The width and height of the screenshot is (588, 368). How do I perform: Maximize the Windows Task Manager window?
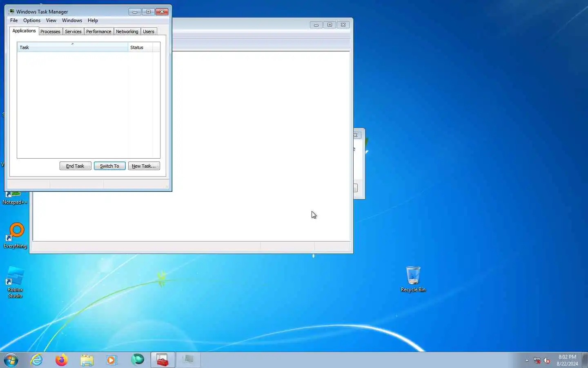(148, 11)
